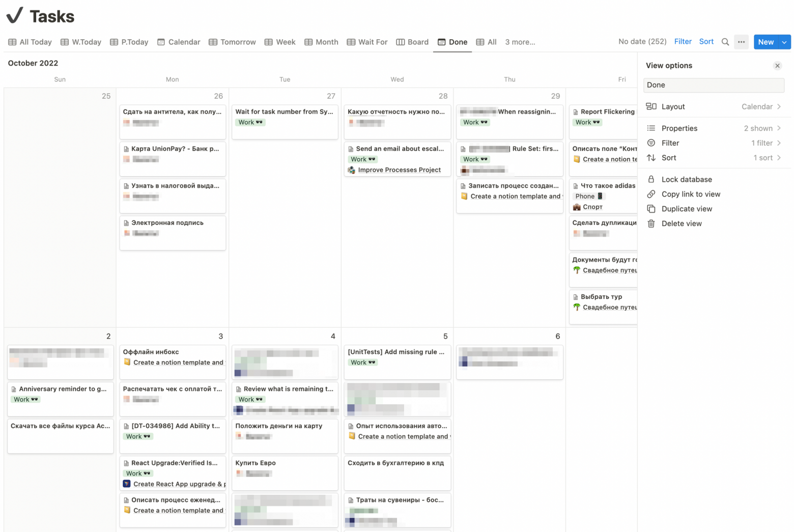Open Положить деньги на карту card
Image resolution: width=794 pixels, height=532 pixels.
click(x=285, y=436)
